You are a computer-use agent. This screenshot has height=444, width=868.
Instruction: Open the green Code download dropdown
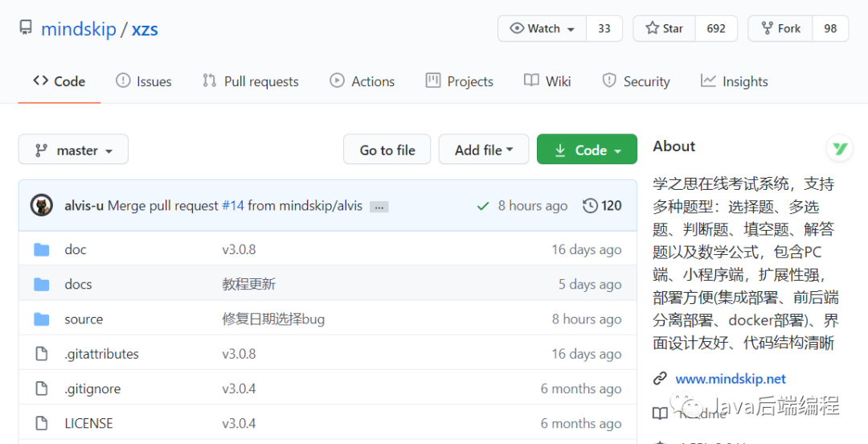(587, 150)
